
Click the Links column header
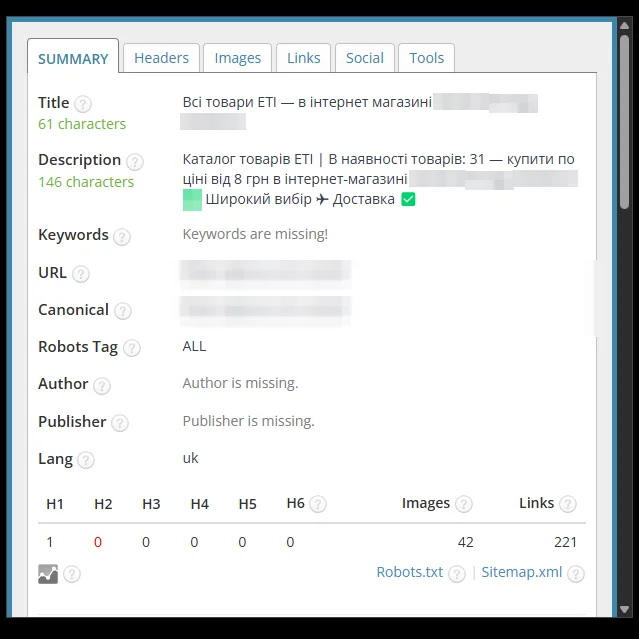tap(536, 503)
